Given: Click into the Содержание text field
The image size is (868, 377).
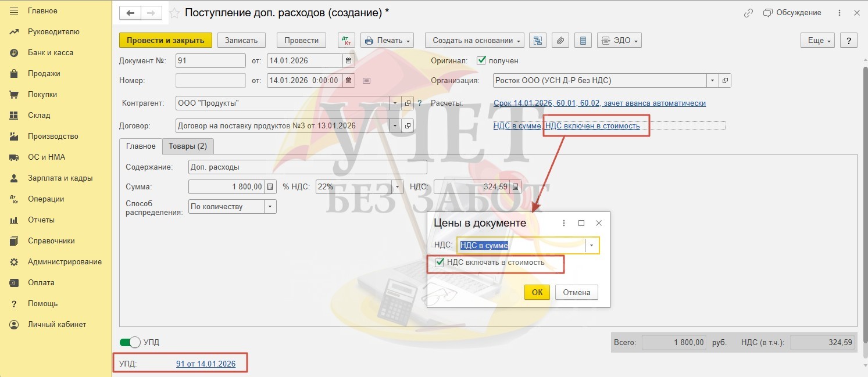Looking at the screenshot, I should click(308, 167).
